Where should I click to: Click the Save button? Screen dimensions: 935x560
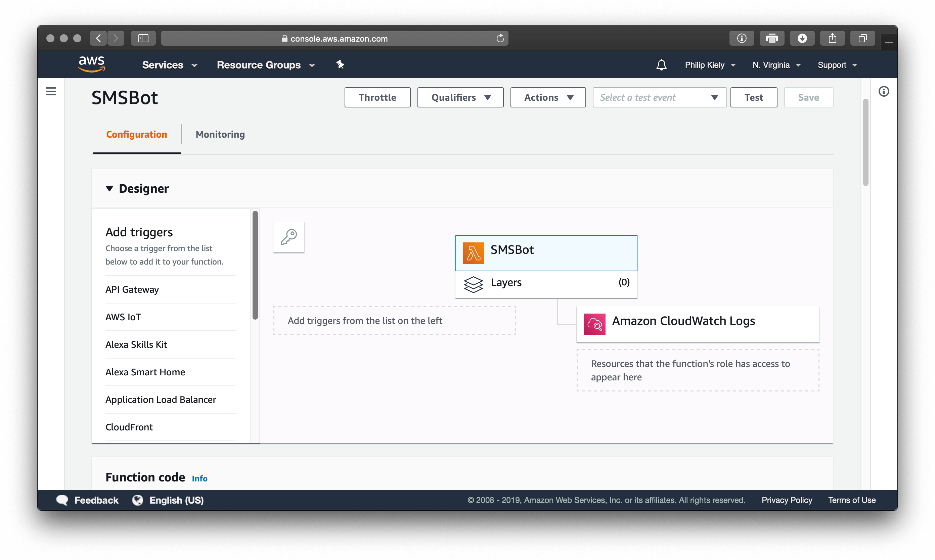tap(808, 97)
